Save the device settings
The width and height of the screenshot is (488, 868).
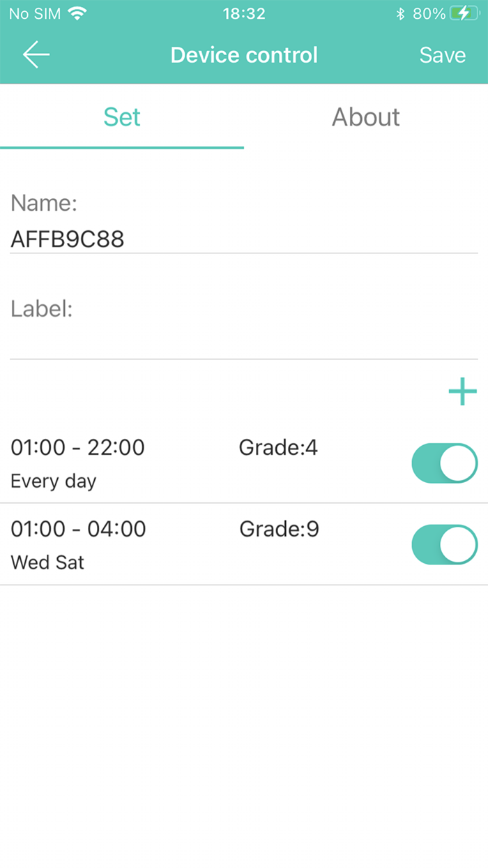click(x=442, y=55)
